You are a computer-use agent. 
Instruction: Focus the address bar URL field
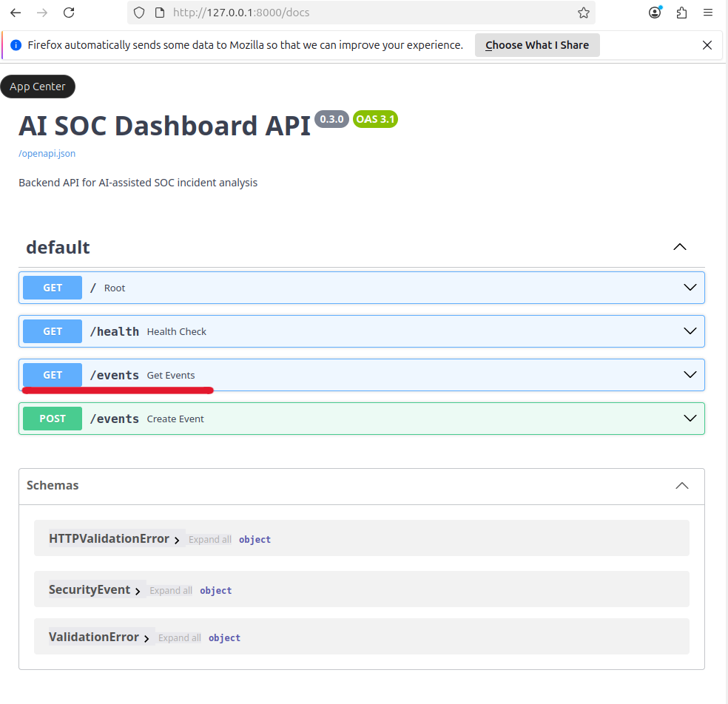tap(361, 13)
